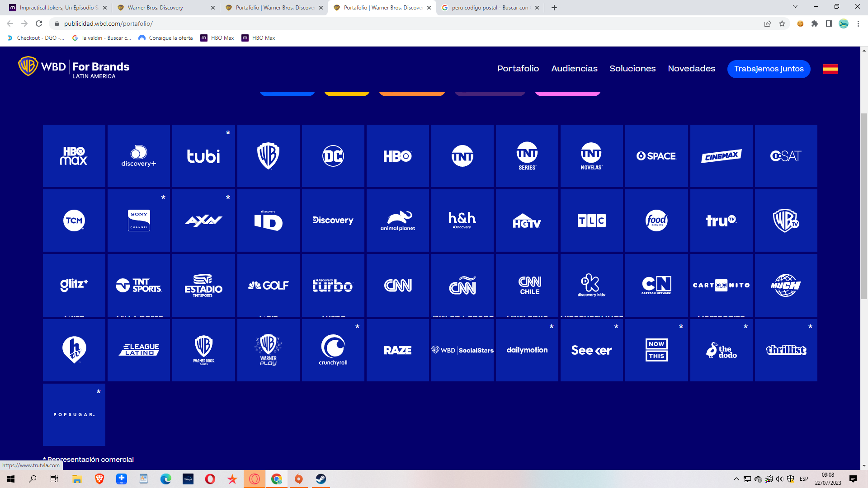The width and height of the screenshot is (868, 488).
Task: Open the Discovery Turbo tile
Action: (x=333, y=285)
